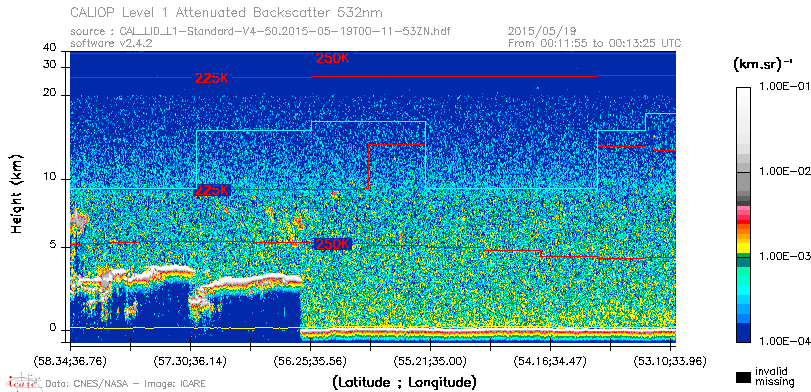811x392 pixels.
Task: Click the source HDF filename line
Action: click(x=260, y=32)
